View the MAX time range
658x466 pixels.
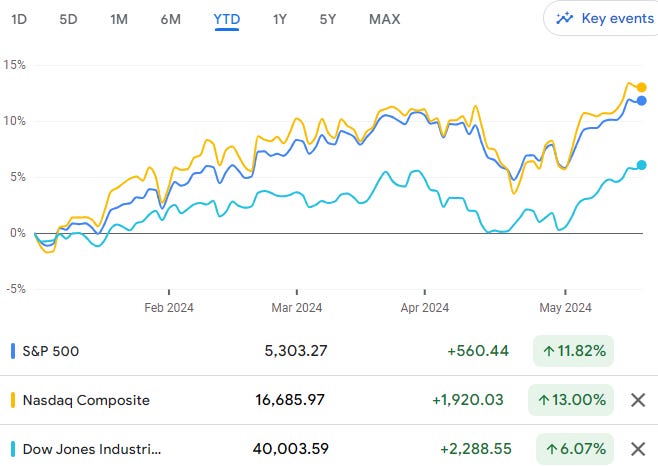[384, 19]
